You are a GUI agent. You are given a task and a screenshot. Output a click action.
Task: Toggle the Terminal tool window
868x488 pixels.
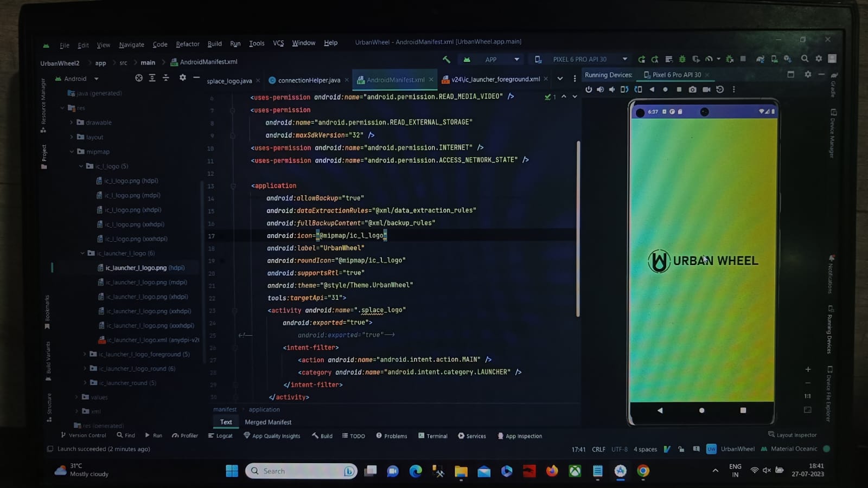[x=433, y=436]
